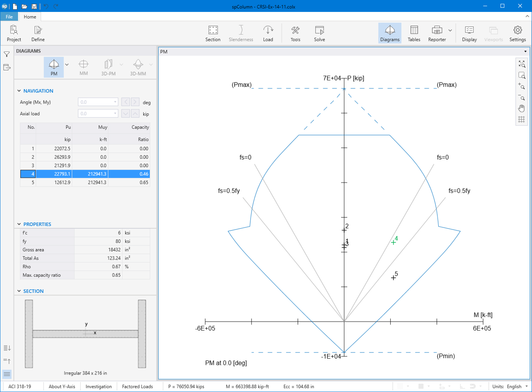
Task: Click ACI 318-19 in status bar
Action: tap(20, 387)
